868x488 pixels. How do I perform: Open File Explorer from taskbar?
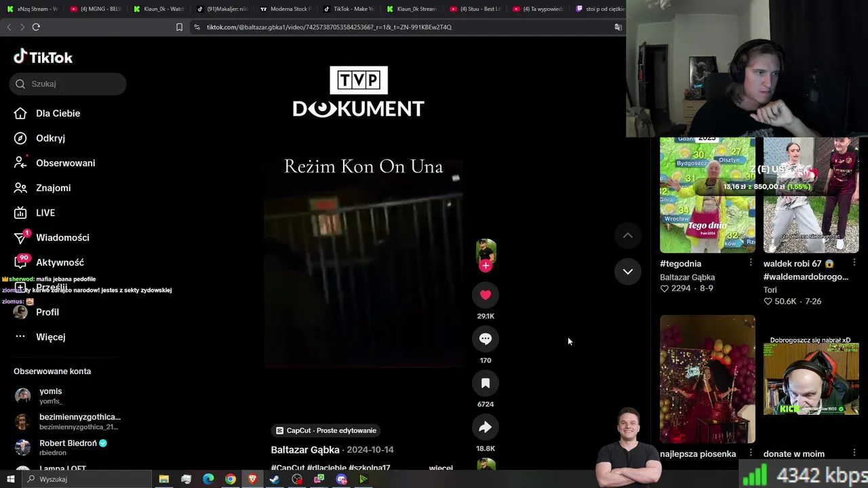tap(163, 479)
